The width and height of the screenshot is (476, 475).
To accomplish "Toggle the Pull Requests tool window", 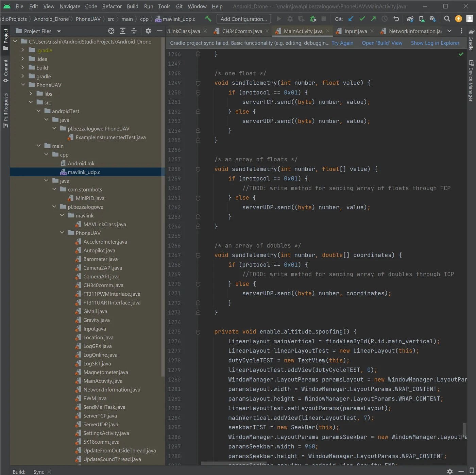I will (x=5, y=110).
